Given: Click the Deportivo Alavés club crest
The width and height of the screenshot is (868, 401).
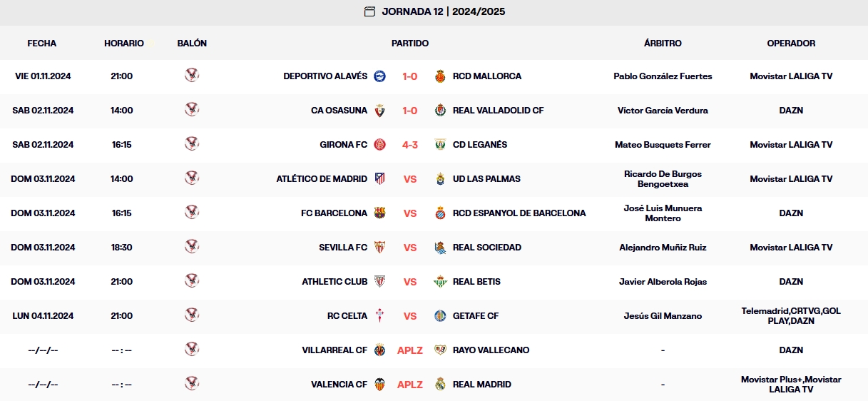Looking at the screenshot, I should pyautogui.click(x=380, y=76).
